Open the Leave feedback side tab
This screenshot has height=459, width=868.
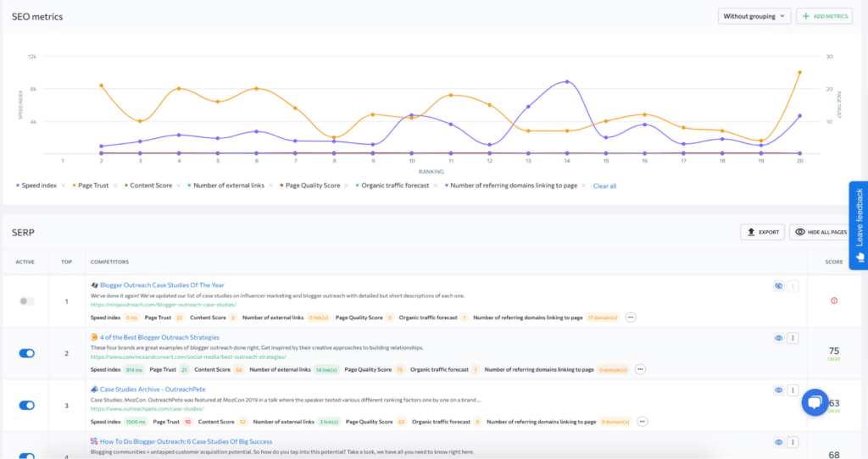(x=859, y=225)
